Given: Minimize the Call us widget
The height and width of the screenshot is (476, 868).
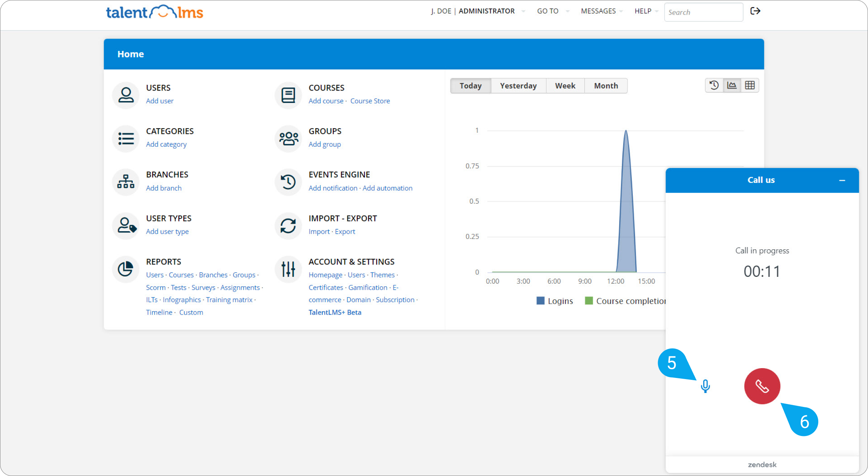Looking at the screenshot, I should coord(842,180).
